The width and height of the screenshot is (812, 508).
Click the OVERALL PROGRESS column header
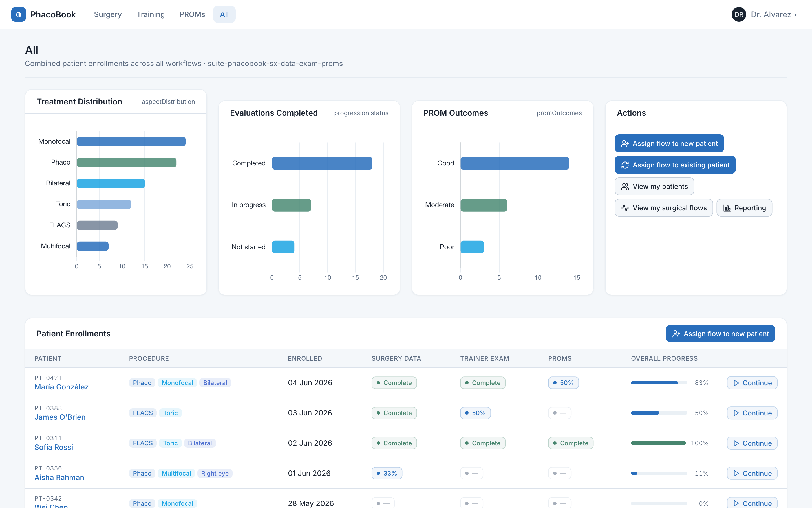tap(664, 358)
